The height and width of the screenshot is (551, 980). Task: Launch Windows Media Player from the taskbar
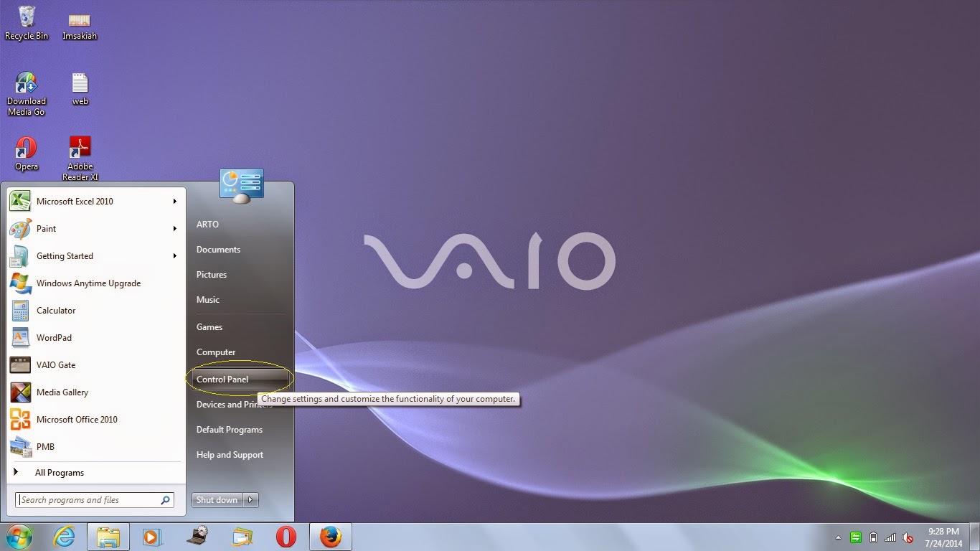click(152, 537)
